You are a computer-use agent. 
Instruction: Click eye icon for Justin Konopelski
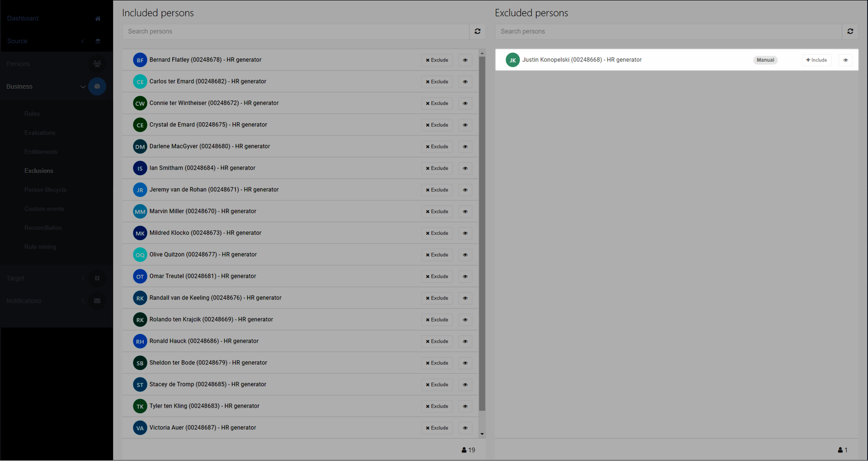click(x=845, y=60)
